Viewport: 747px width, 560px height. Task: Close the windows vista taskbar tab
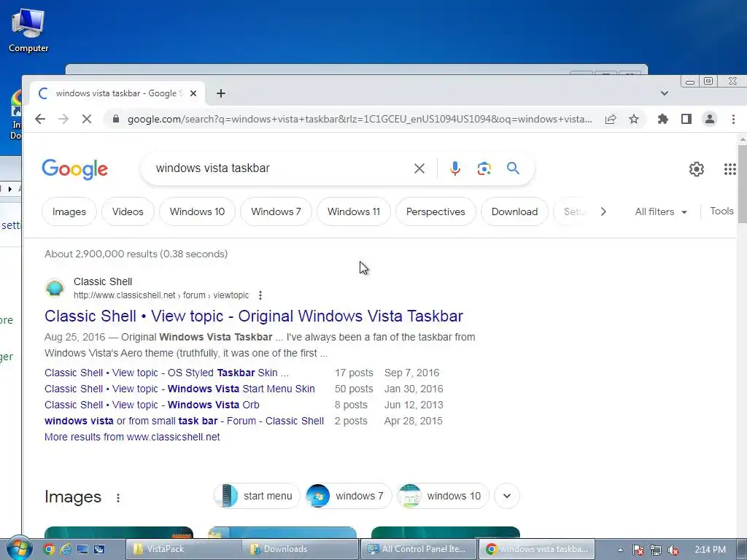tap(193, 93)
